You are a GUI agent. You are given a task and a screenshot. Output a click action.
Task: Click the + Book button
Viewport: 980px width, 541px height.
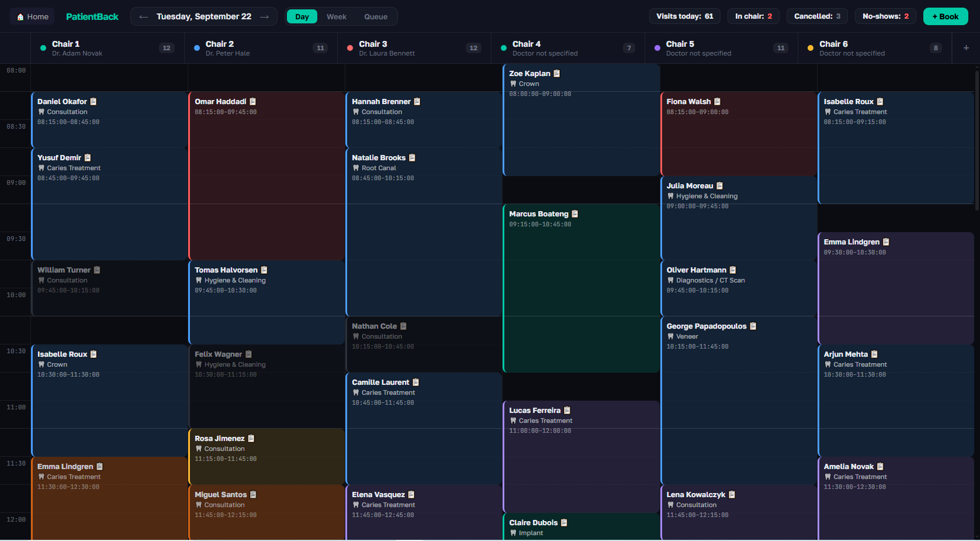[x=946, y=16]
